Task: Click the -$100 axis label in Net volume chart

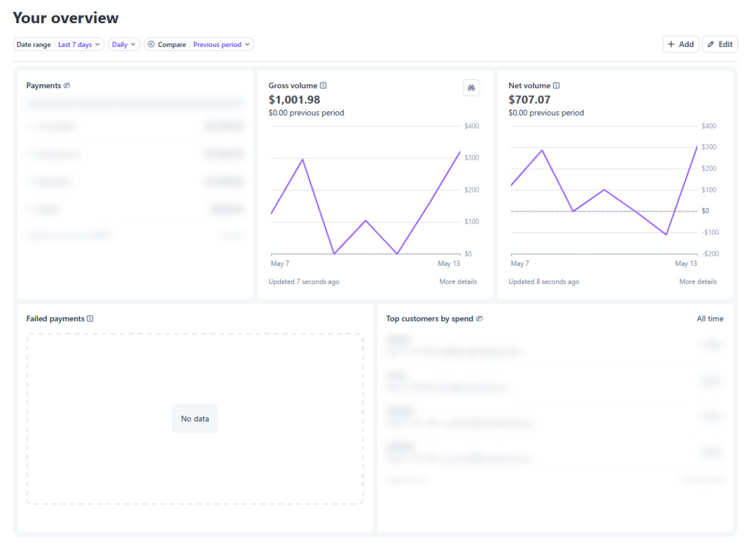Action: [x=710, y=232]
